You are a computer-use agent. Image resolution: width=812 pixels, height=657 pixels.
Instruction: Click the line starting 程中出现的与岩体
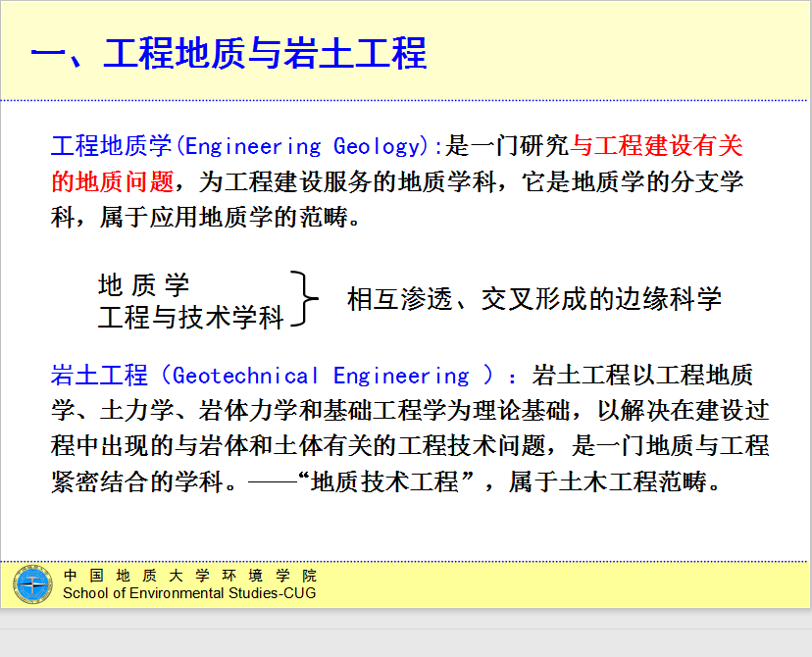coord(409,446)
